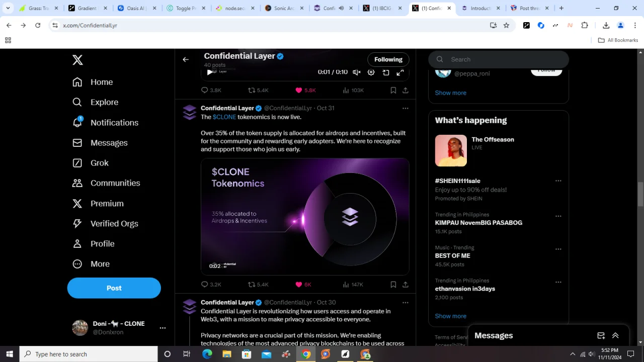This screenshot has width=644, height=362.
Task: Click the blue Post button
Action: pyautogui.click(x=114, y=288)
